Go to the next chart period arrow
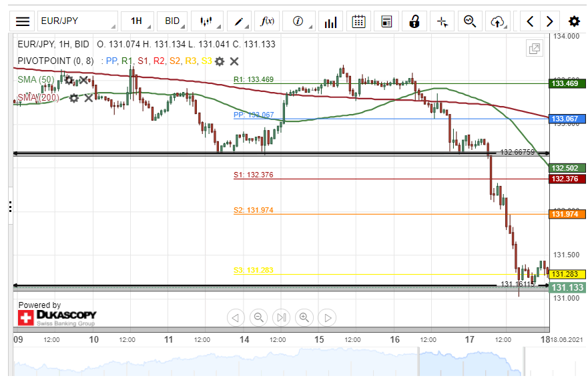Screen dimensions: 588x382 pos(550,21)
